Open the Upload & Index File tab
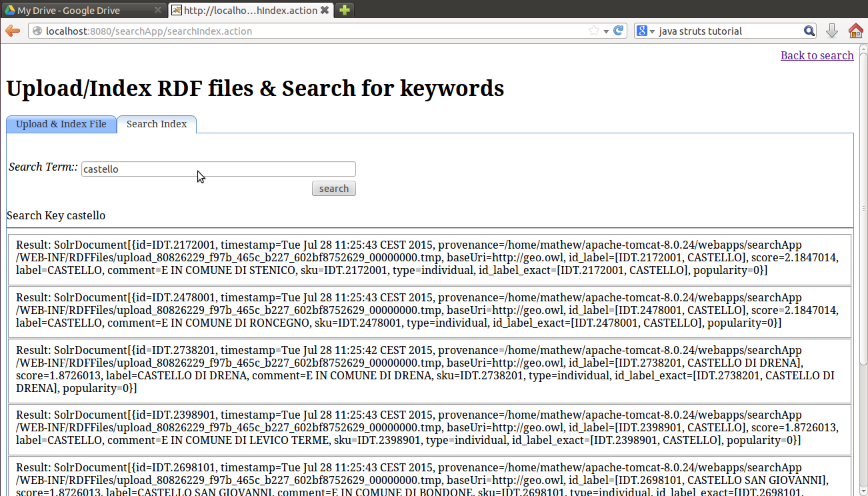 tap(61, 124)
